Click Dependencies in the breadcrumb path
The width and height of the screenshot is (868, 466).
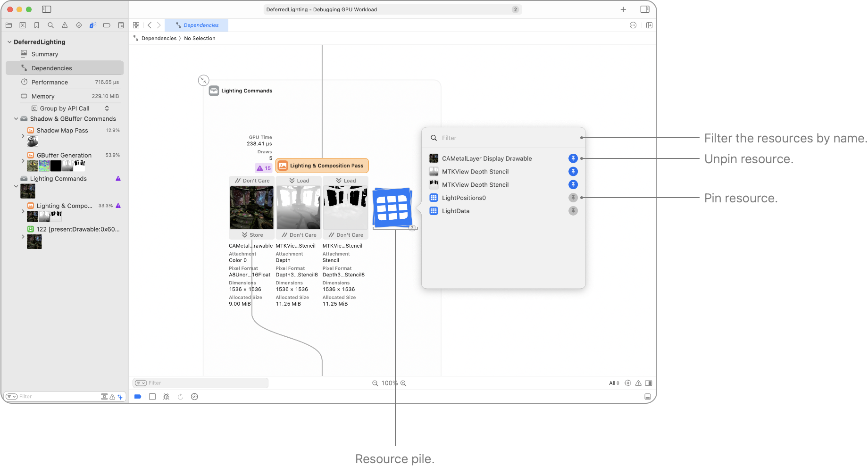pos(159,39)
